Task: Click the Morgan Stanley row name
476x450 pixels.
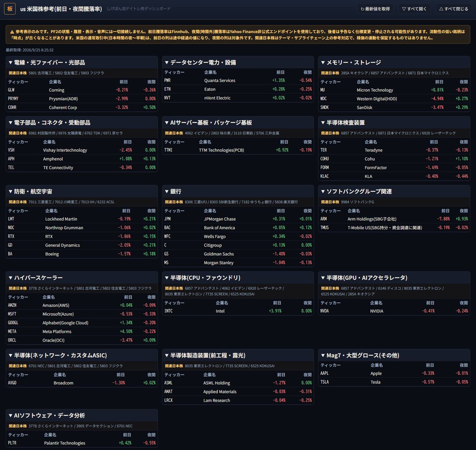Action: coord(219,263)
